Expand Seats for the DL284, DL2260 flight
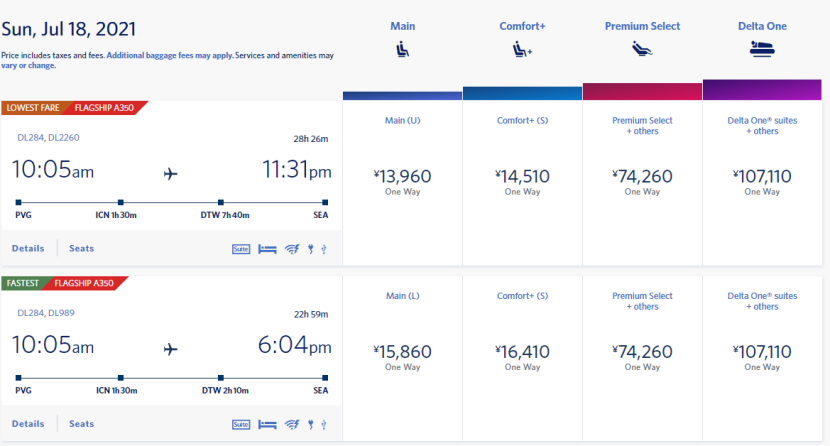Viewport: 830px width, 446px height. pyautogui.click(x=81, y=248)
